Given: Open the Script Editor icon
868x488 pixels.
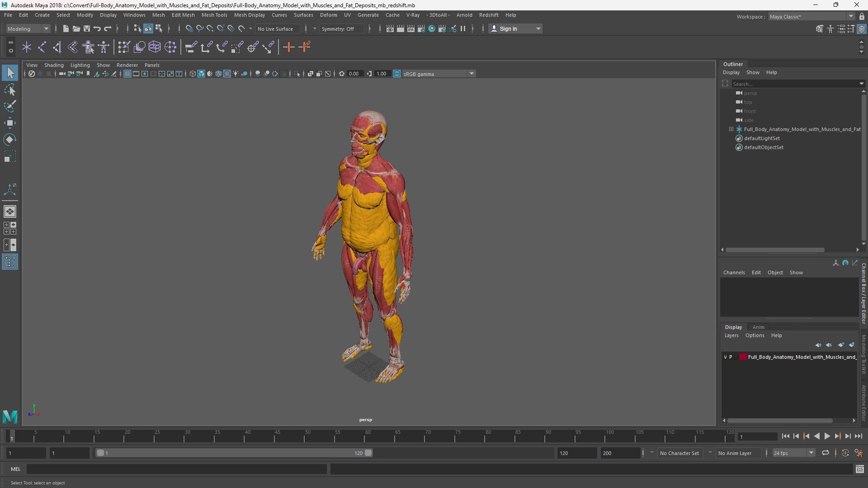Looking at the screenshot, I should coord(860,469).
